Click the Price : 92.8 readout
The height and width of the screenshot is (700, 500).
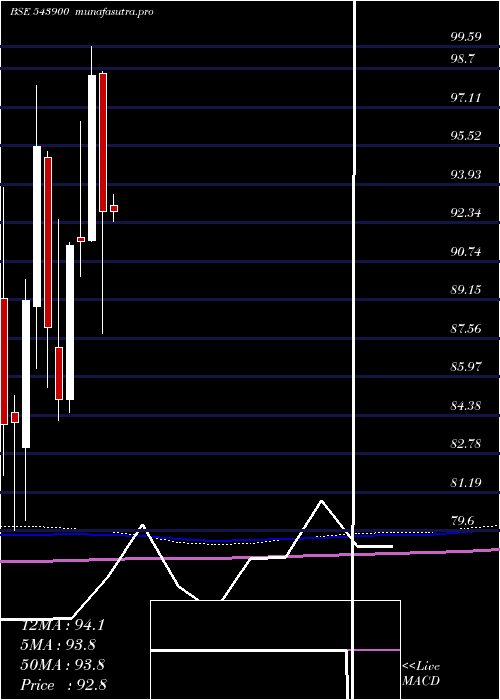click(63, 685)
